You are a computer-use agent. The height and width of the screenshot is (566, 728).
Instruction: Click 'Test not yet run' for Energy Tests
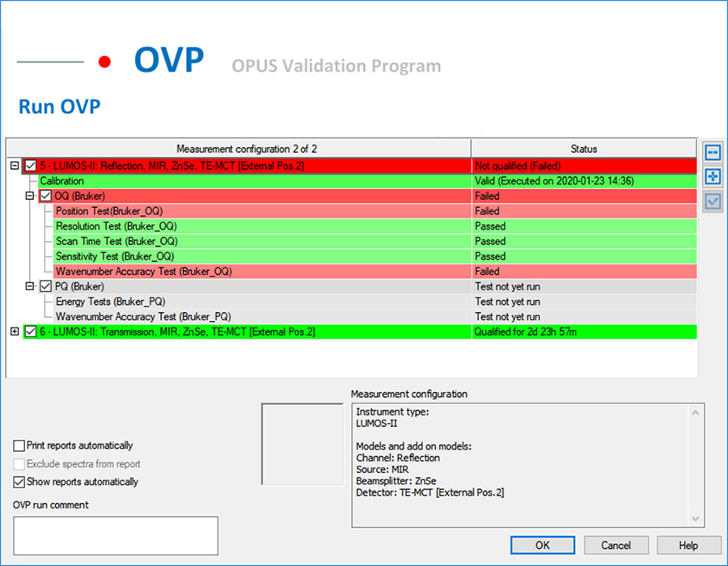click(x=585, y=302)
